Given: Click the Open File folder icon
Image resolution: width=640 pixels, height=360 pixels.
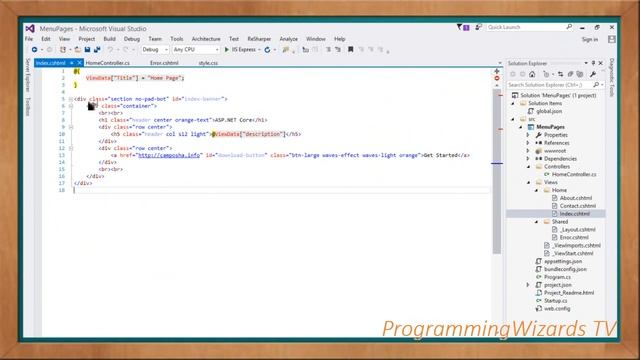Looking at the screenshot, I should coord(78,49).
